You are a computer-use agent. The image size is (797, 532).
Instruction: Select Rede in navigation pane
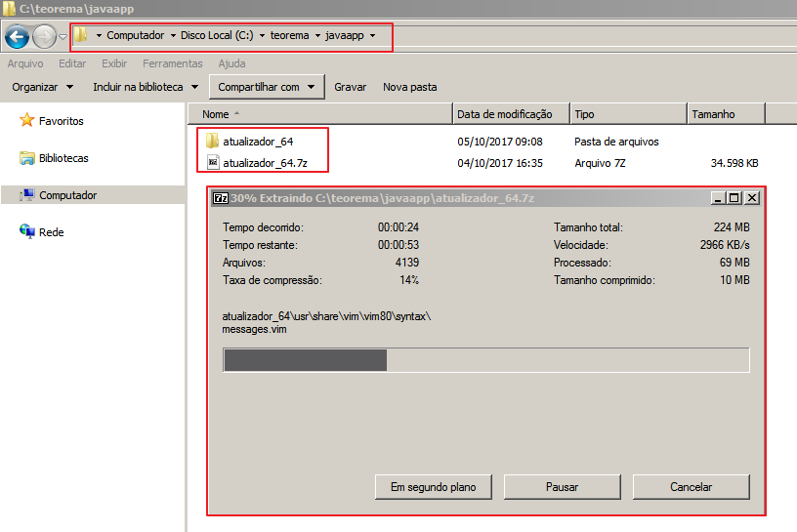[x=52, y=232]
